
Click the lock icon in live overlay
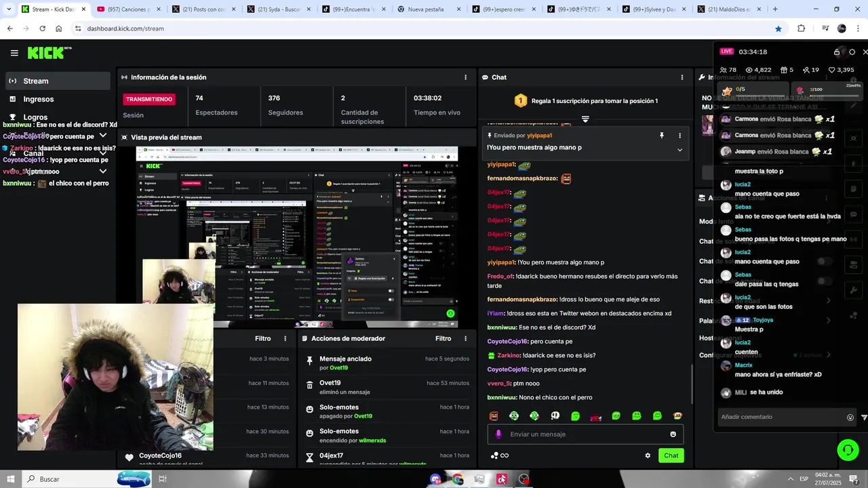tap(837, 52)
